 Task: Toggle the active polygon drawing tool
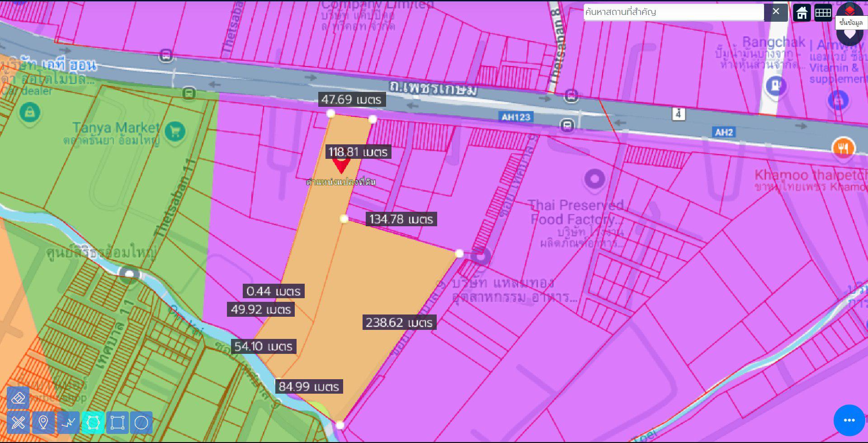pyautogui.click(x=93, y=423)
